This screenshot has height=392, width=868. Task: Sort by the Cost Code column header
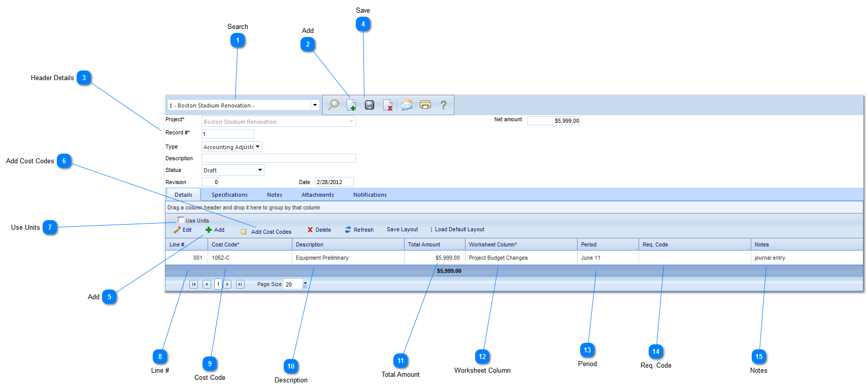[x=250, y=244]
